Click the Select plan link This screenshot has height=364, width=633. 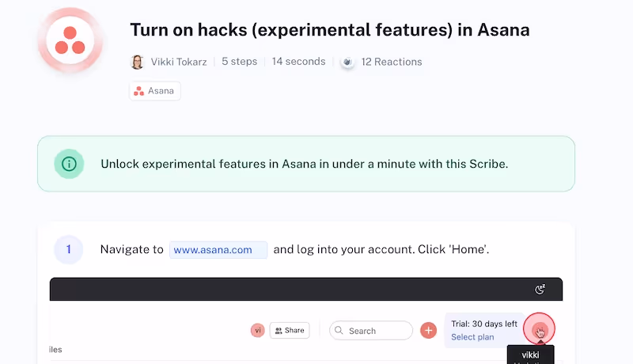[x=472, y=337]
